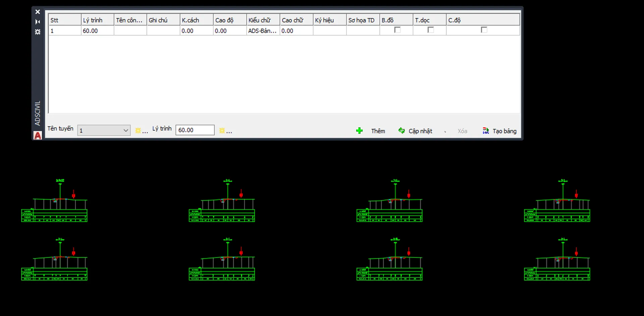The width and height of the screenshot is (644, 316).
Task: Click the B.đồ column header
Action: [x=396, y=20]
